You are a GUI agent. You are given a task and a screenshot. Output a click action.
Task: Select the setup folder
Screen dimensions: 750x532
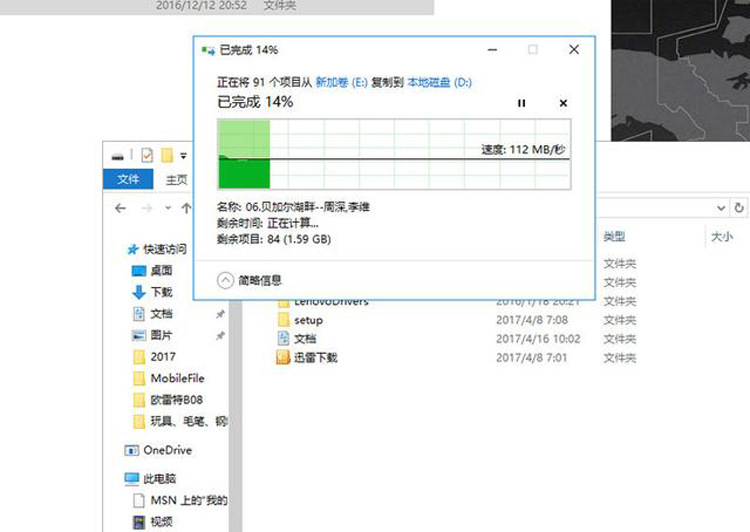click(x=308, y=320)
